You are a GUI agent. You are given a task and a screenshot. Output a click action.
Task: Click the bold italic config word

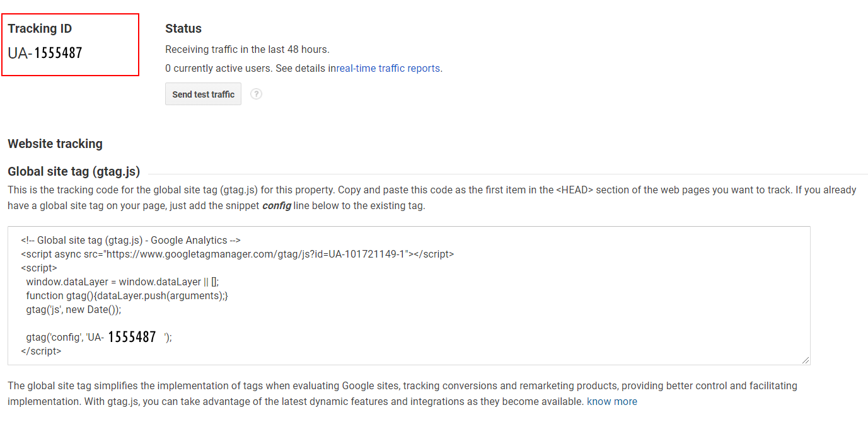[276, 205]
